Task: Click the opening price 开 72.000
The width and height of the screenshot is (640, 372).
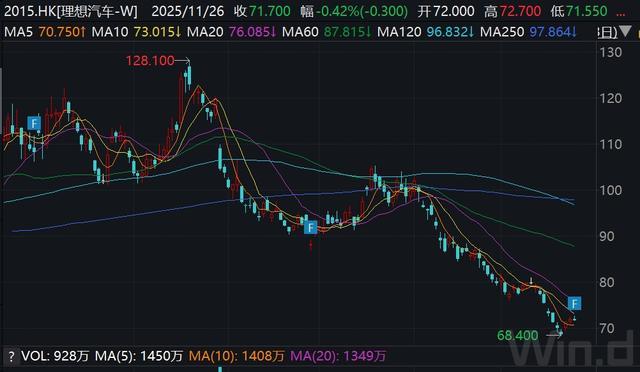Action: pos(446,11)
